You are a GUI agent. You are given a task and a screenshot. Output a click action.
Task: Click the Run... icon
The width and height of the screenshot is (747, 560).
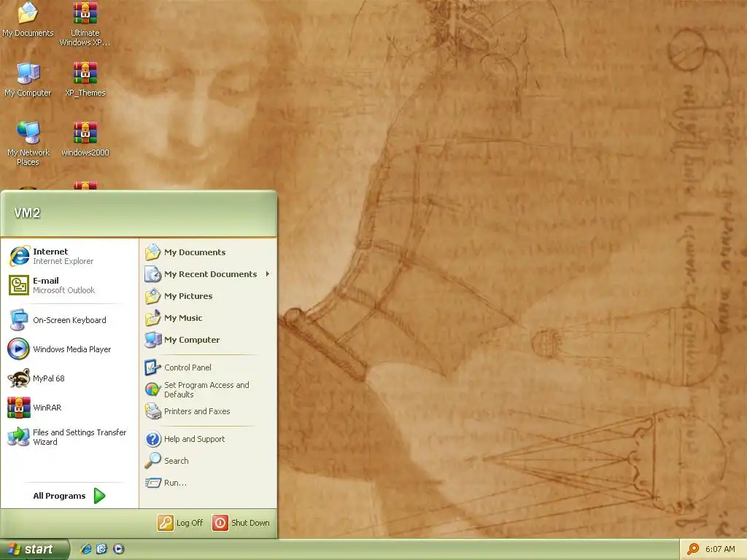(x=153, y=483)
